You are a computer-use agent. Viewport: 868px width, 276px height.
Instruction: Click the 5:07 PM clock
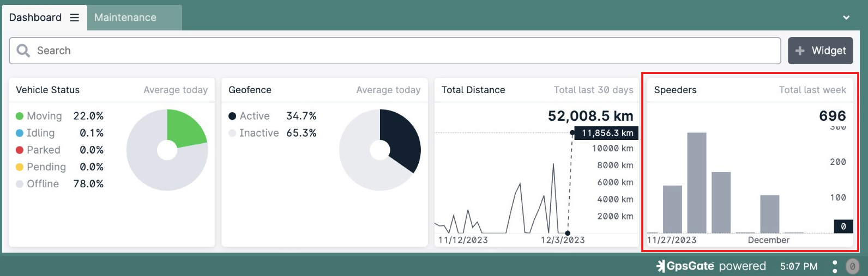pyautogui.click(x=799, y=266)
